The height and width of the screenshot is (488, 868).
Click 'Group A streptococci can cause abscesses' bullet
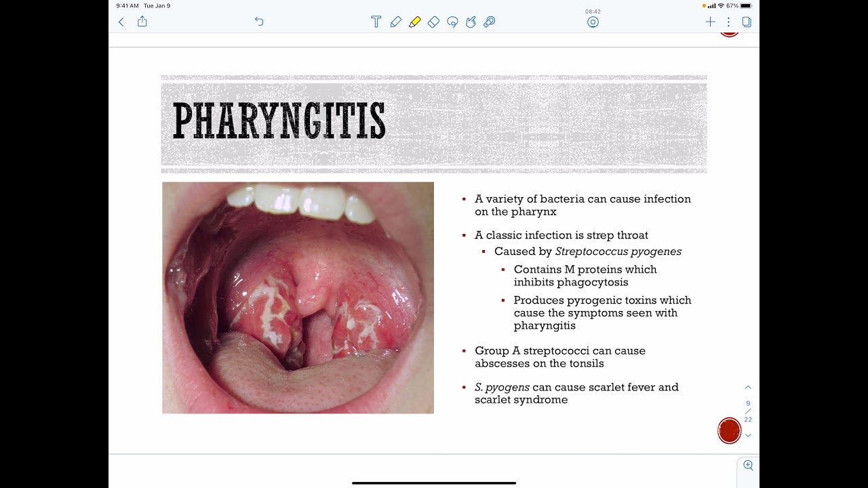pos(560,357)
